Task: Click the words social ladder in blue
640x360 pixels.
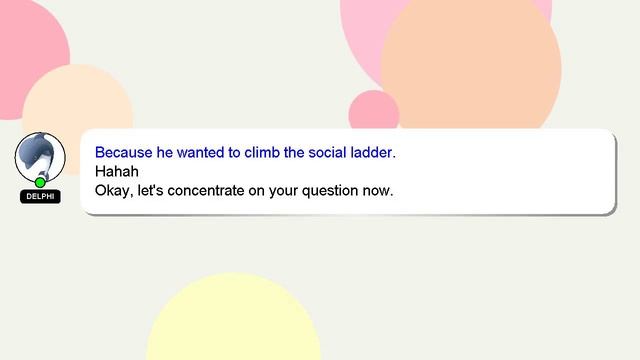Action: point(352,152)
